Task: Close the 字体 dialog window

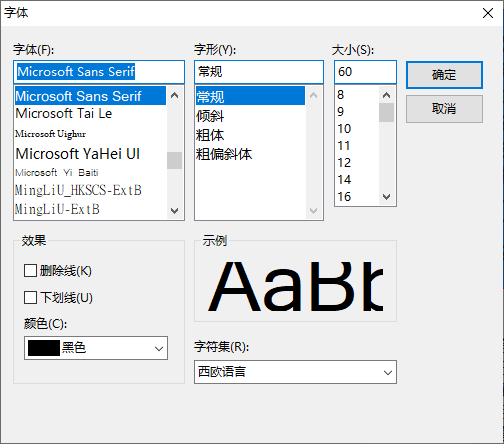Action: pyautogui.click(x=488, y=13)
